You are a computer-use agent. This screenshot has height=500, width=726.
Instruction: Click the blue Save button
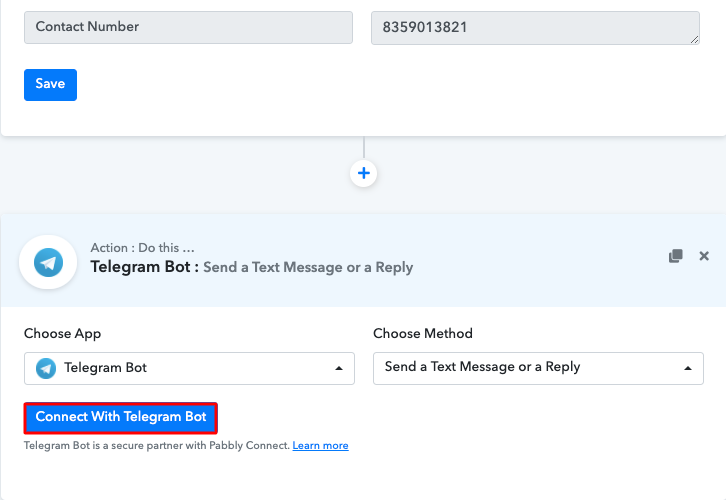50,85
